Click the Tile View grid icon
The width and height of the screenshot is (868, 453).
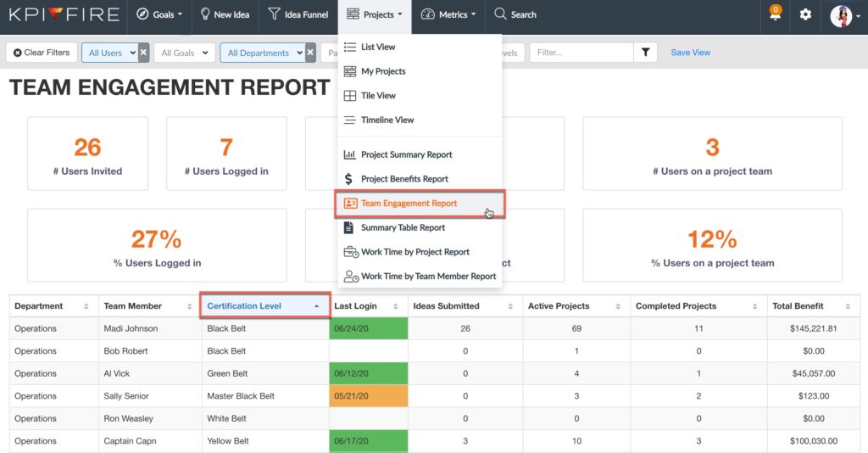pyautogui.click(x=350, y=96)
